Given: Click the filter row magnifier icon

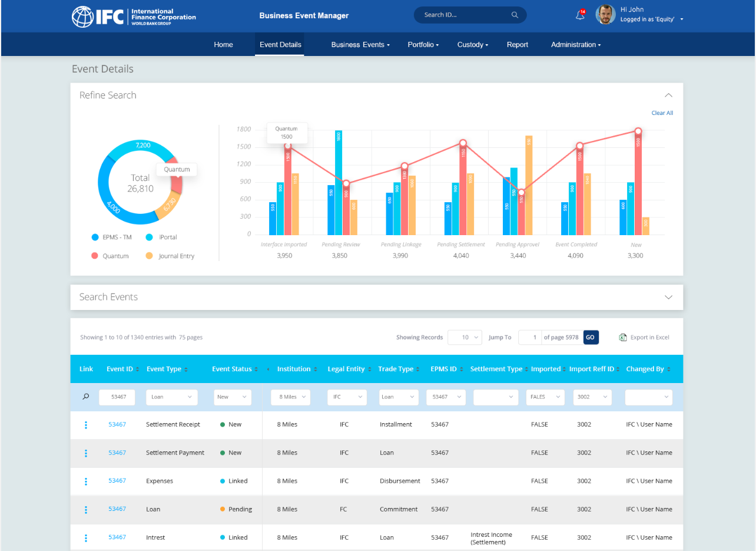Looking at the screenshot, I should coord(86,397).
